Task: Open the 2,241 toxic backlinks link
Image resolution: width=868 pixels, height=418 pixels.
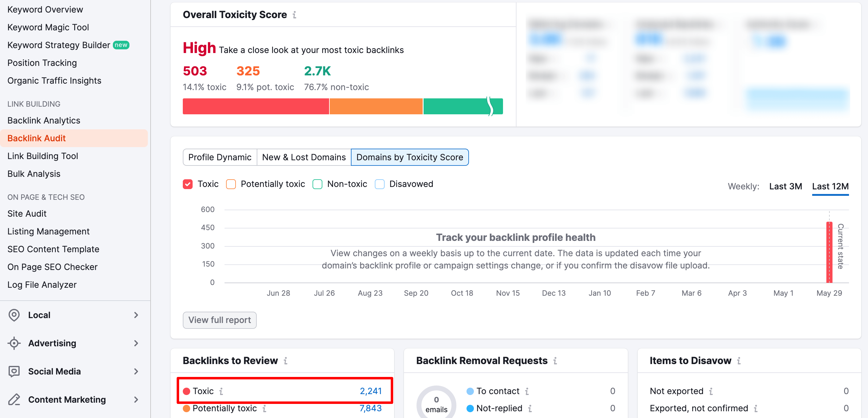Action: [371, 391]
